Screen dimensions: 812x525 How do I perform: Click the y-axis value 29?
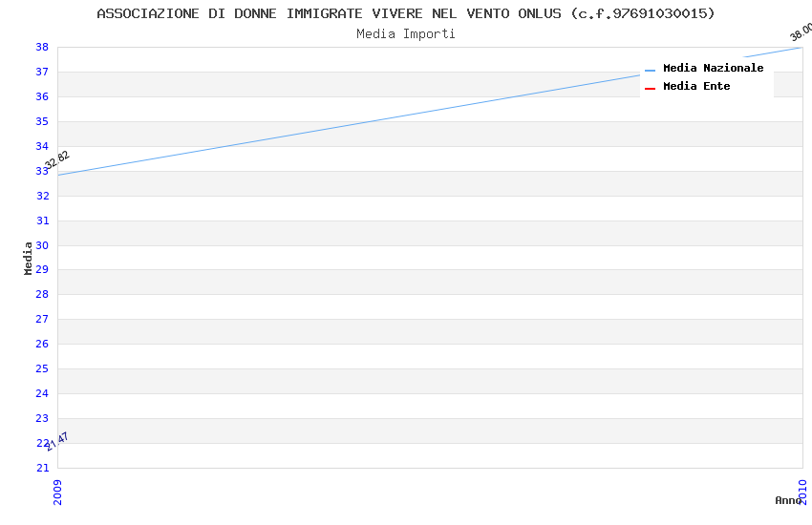[42, 269]
